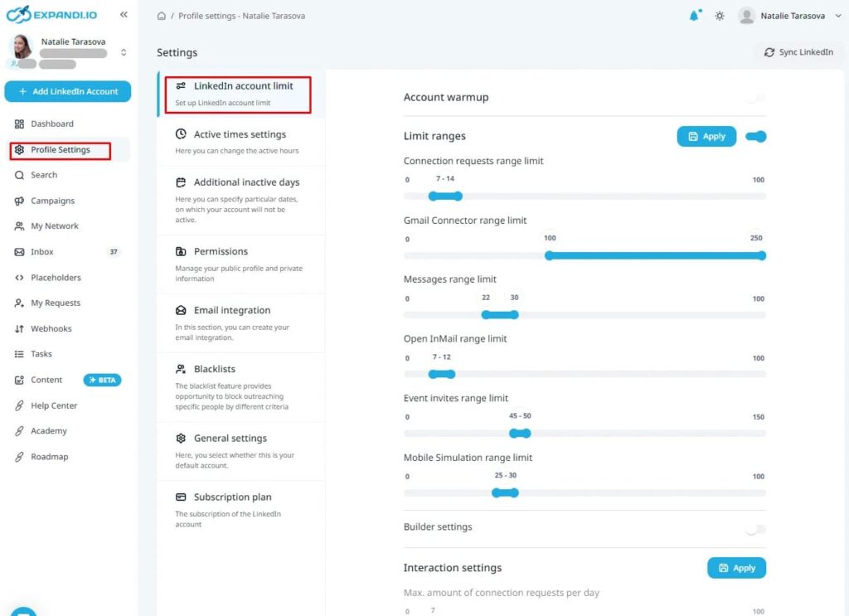The height and width of the screenshot is (616, 849).
Task: Click the Blacklists user-block icon
Action: 181,369
